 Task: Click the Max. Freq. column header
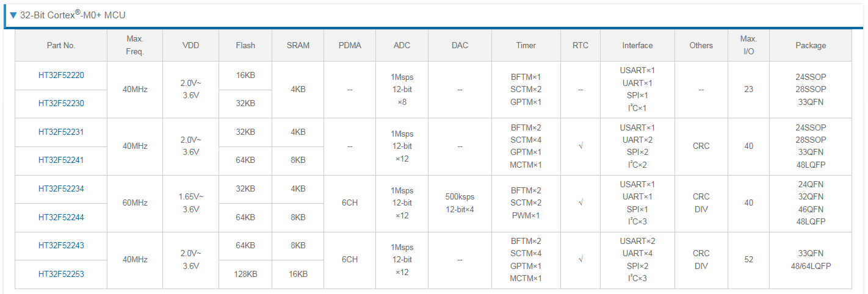[135, 45]
